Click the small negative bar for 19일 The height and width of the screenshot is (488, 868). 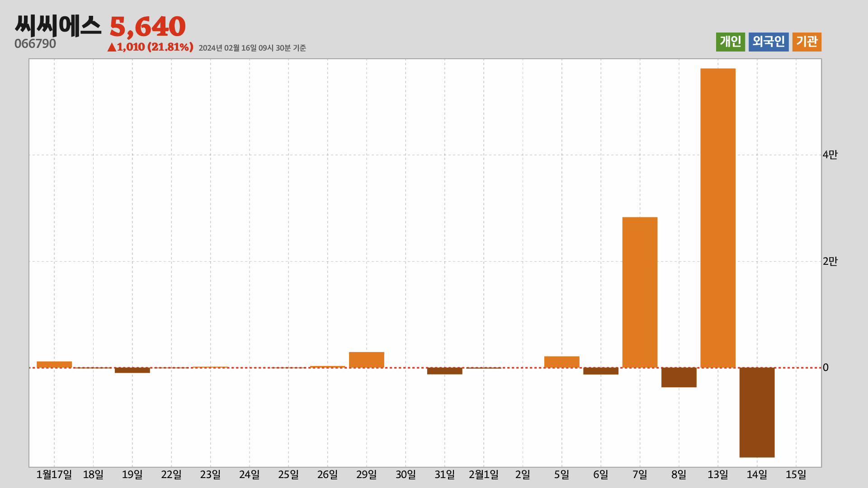[x=132, y=370]
